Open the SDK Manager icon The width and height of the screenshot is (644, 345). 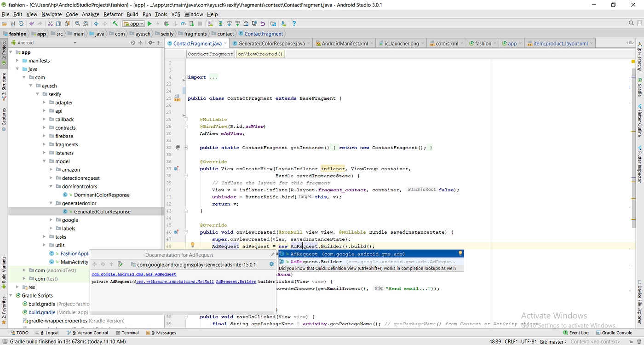click(283, 23)
